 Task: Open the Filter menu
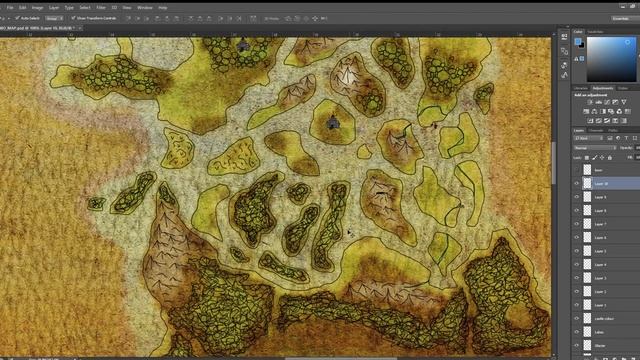click(101, 7)
